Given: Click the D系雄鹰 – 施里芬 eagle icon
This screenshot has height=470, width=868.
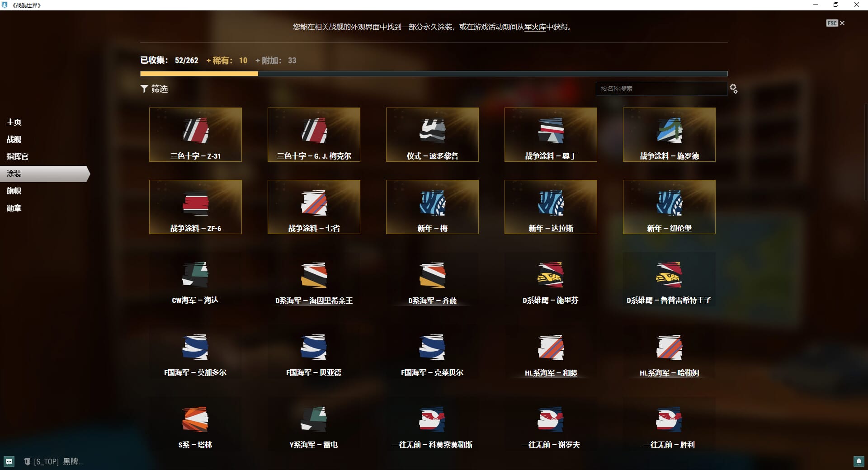Looking at the screenshot, I should (x=551, y=275).
